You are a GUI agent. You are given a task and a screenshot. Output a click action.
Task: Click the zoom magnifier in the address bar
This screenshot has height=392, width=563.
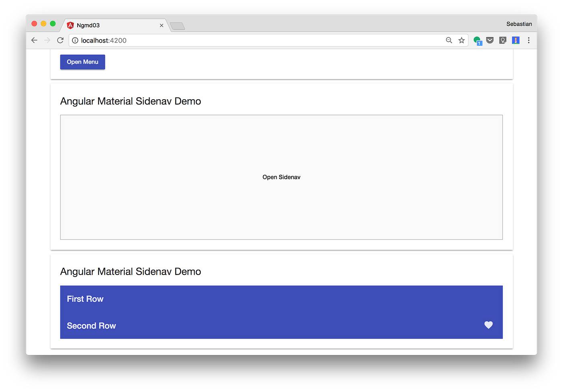click(449, 40)
